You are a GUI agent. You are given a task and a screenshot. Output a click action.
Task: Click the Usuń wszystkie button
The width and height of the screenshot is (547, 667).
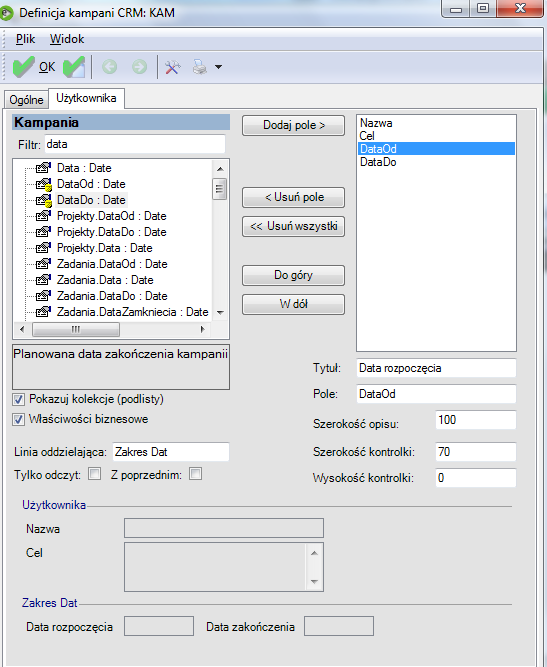pos(293,226)
